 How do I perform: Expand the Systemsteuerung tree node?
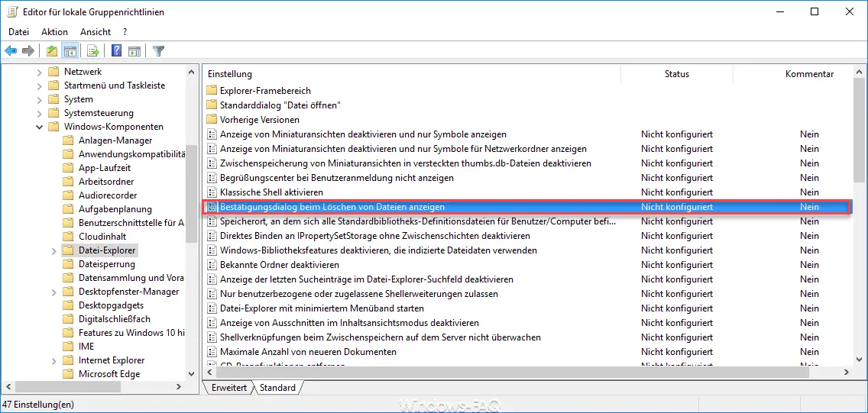(39, 113)
